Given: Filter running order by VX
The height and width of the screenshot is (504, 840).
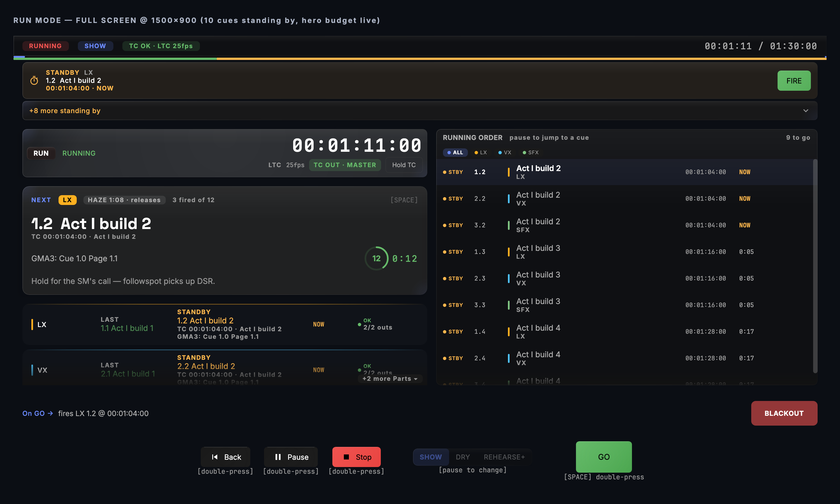Looking at the screenshot, I should click(505, 153).
